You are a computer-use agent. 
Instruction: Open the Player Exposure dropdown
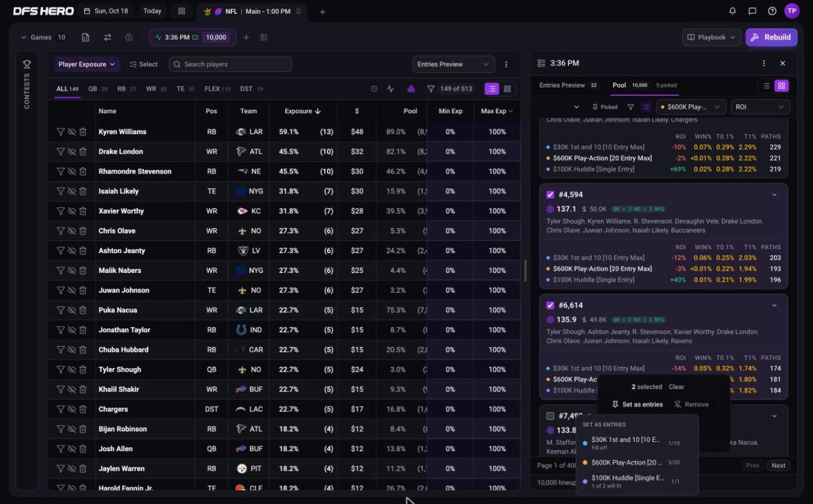(87, 64)
